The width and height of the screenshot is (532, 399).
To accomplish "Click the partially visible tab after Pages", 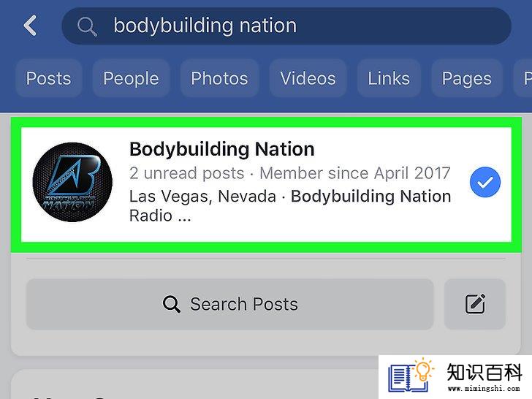I will (x=523, y=78).
